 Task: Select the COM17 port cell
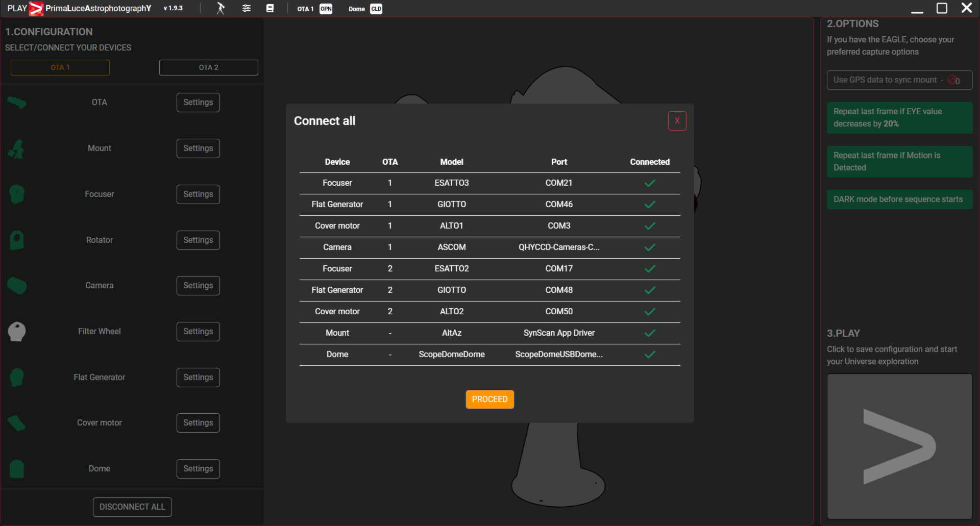pyautogui.click(x=559, y=268)
